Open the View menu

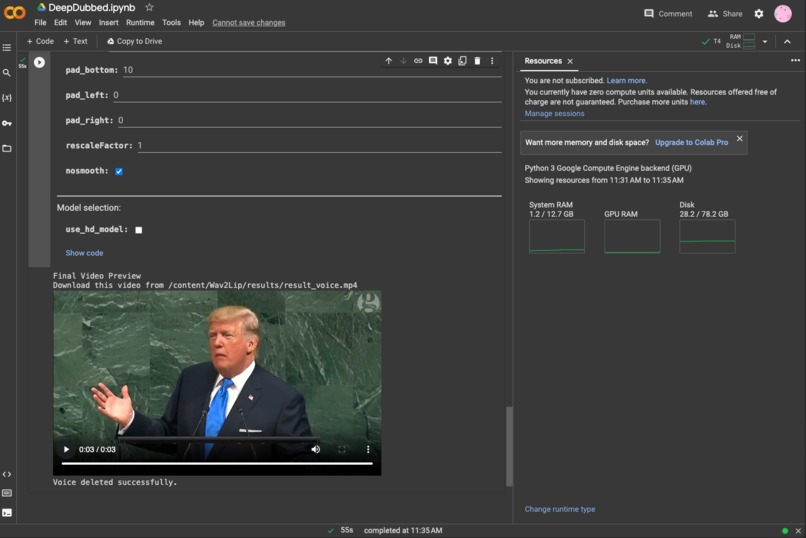point(83,23)
